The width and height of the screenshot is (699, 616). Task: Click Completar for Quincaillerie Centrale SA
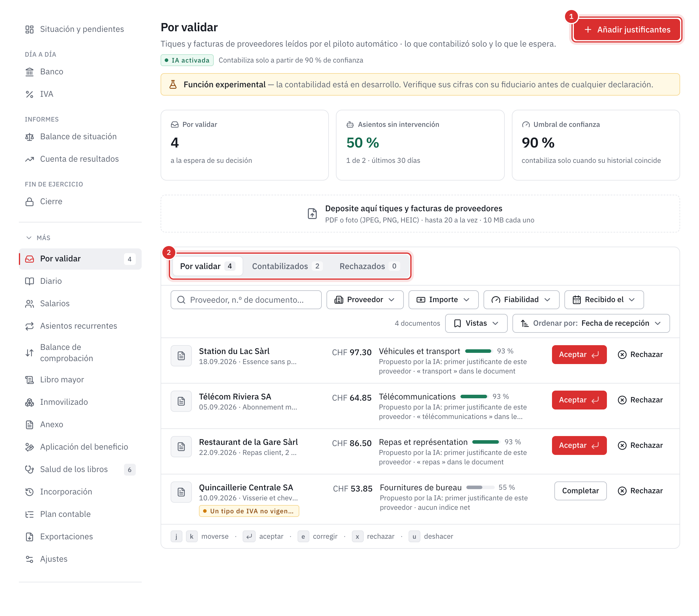point(580,491)
